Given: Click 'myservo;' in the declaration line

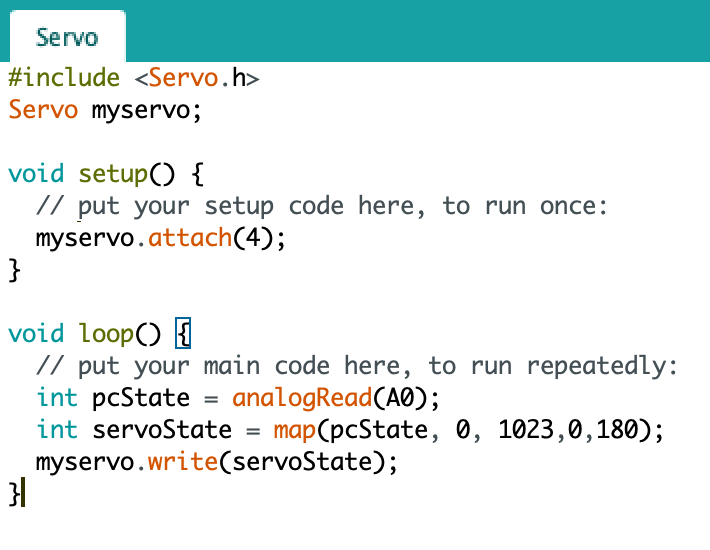Looking at the screenshot, I should 147,111.
